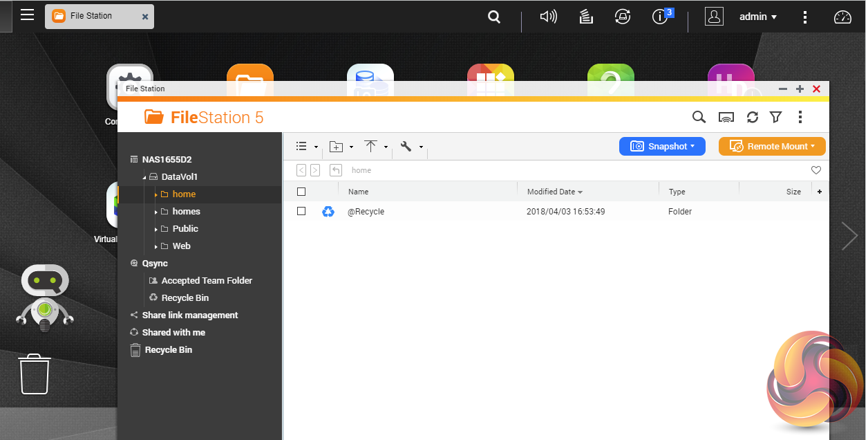The image size is (868, 440).
Task: Add home folder to favorites heart
Action: (x=816, y=170)
